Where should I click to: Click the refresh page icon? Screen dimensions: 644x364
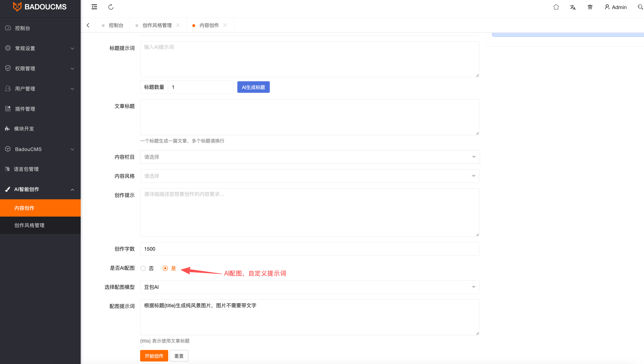click(111, 7)
